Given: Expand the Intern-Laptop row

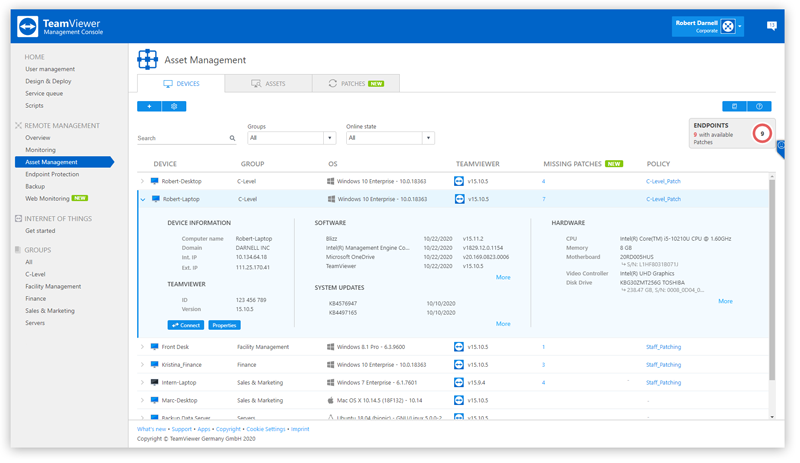Looking at the screenshot, I should [142, 382].
